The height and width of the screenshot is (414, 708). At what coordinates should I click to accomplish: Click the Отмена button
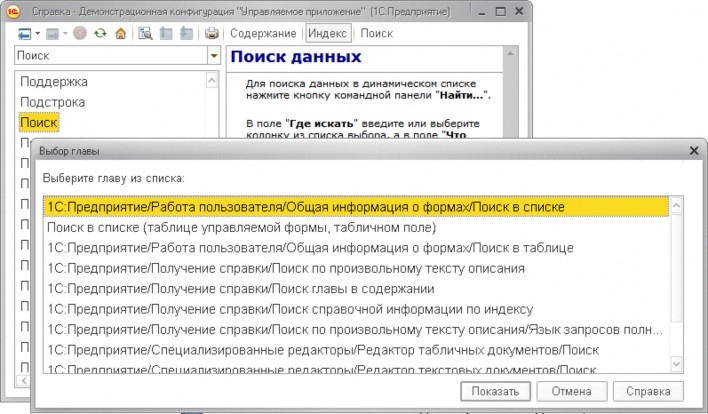[572, 391]
